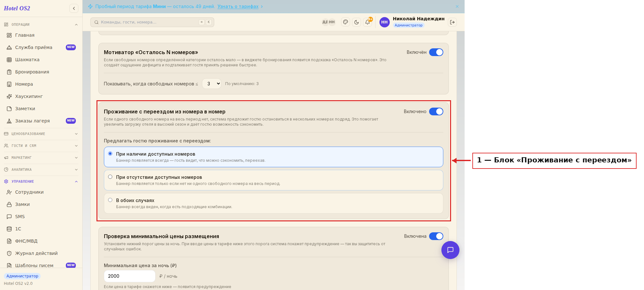644x290 pixels.
Task: Close the trial period banner
Action: (x=457, y=6)
